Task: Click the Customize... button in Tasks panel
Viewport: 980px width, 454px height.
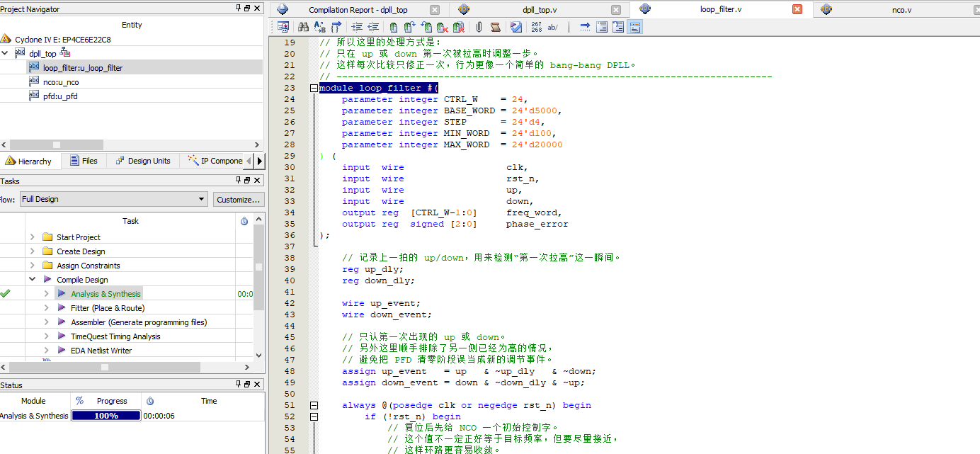Action: (x=239, y=199)
